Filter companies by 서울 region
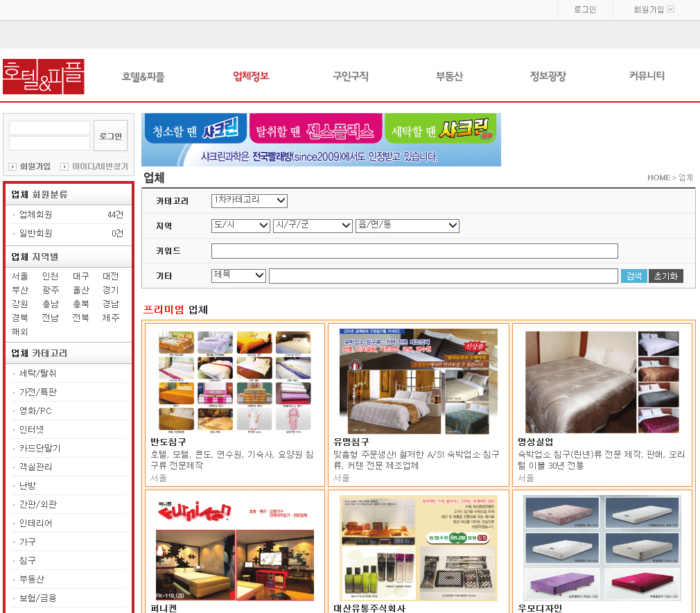The width and height of the screenshot is (700, 613). pos(20,276)
